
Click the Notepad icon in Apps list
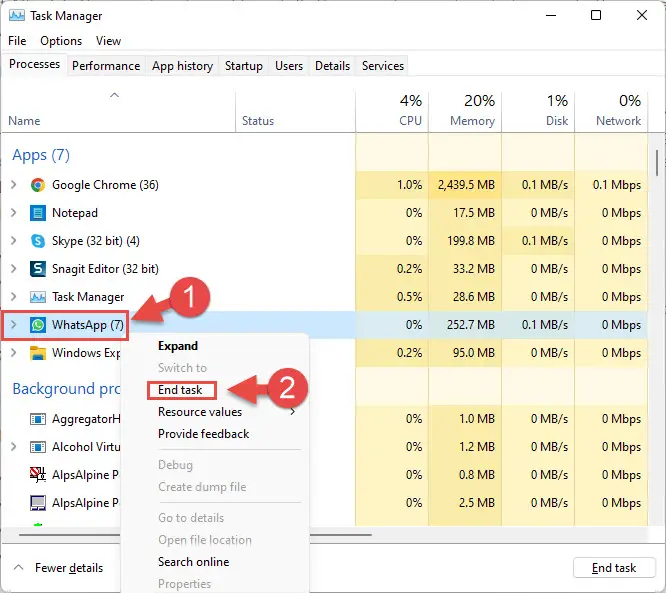[x=38, y=213]
